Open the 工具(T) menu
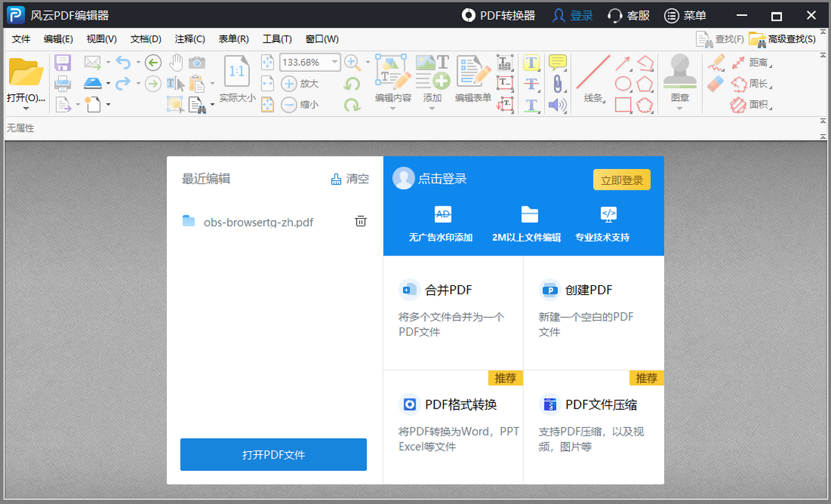Viewport: 831px width, 504px height. tap(277, 39)
